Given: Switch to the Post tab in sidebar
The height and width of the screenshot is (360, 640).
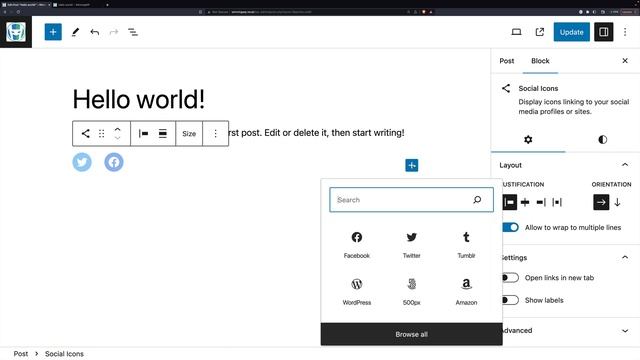Looking at the screenshot, I should [507, 61].
